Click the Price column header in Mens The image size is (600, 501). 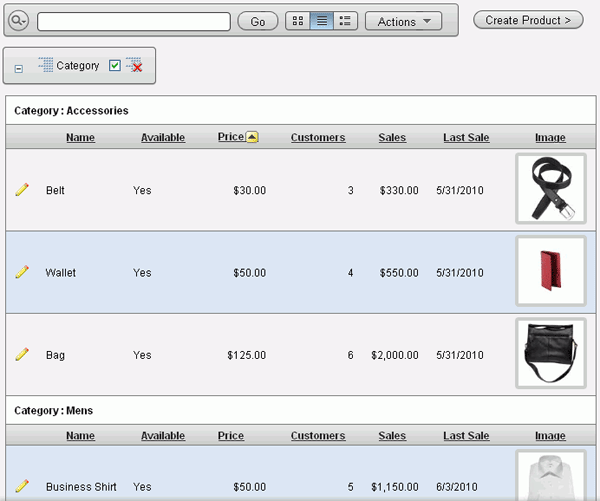click(x=231, y=436)
